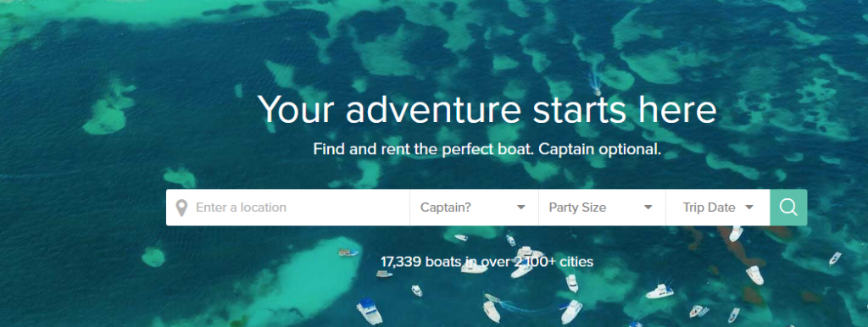This screenshot has width=868, height=327.
Task: Click the map pin location icon
Action: pyautogui.click(x=181, y=208)
